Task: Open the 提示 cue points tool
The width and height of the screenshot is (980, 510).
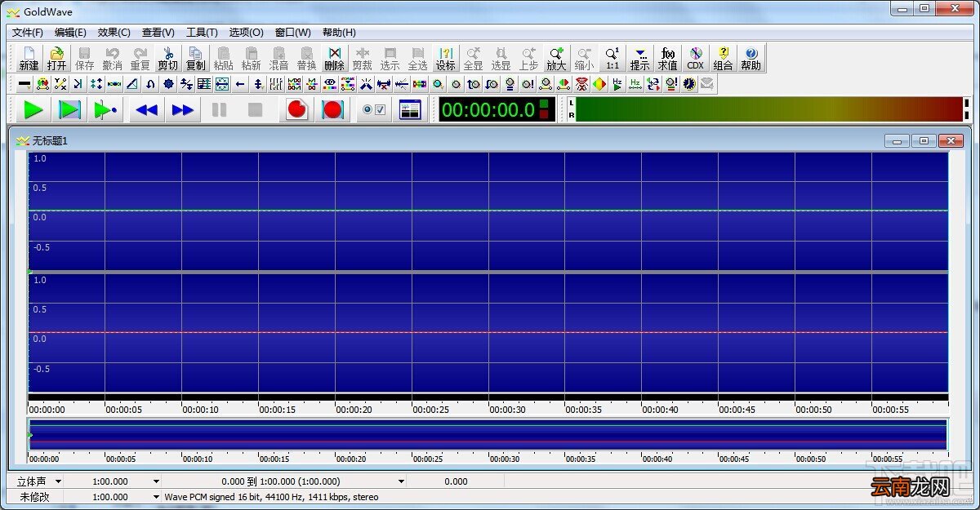Action: tap(639, 58)
